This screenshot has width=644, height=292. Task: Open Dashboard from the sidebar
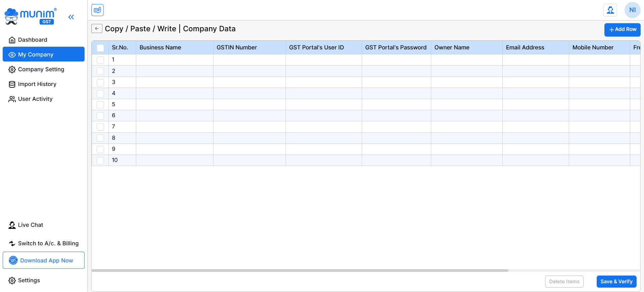point(33,40)
